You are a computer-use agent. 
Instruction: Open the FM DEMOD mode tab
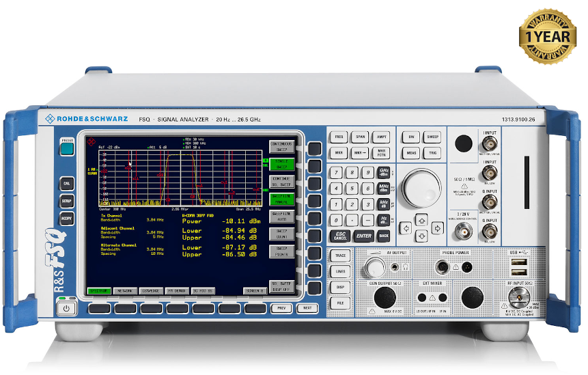[x=177, y=290]
